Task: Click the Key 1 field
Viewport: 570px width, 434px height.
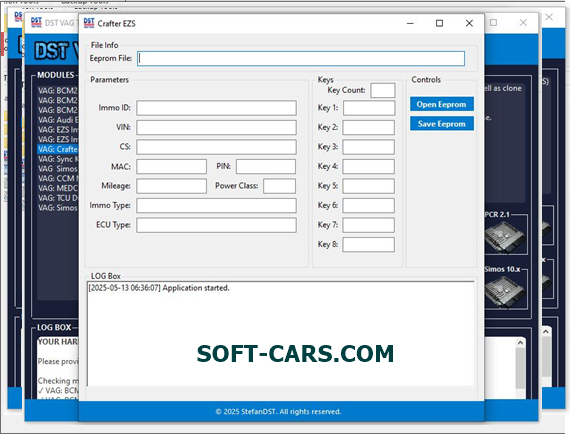Action: [x=369, y=108]
